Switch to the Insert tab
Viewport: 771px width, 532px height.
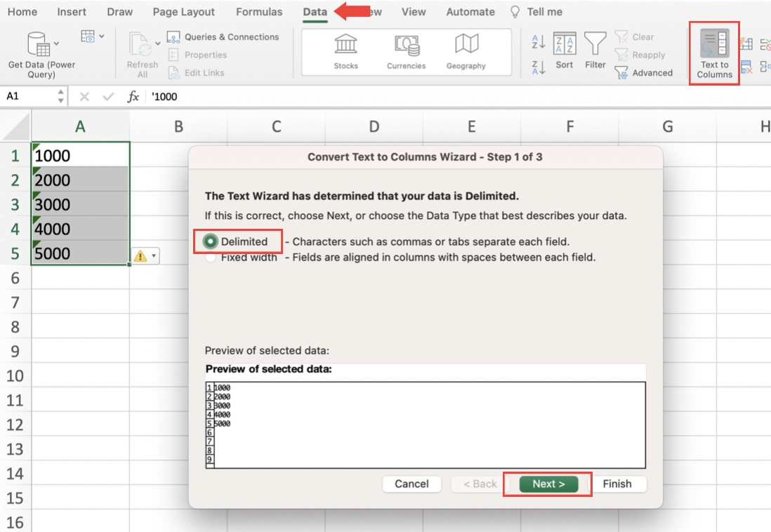click(72, 12)
